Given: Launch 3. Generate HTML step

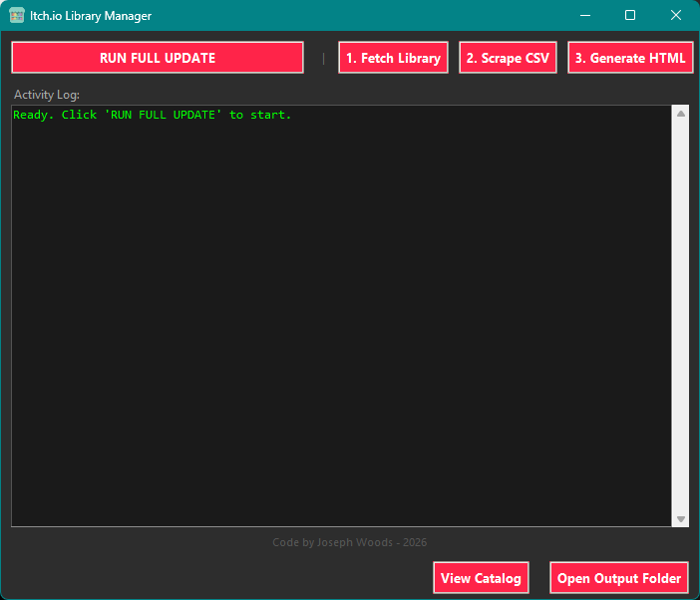Looking at the screenshot, I should pyautogui.click(x=630, y=58).
